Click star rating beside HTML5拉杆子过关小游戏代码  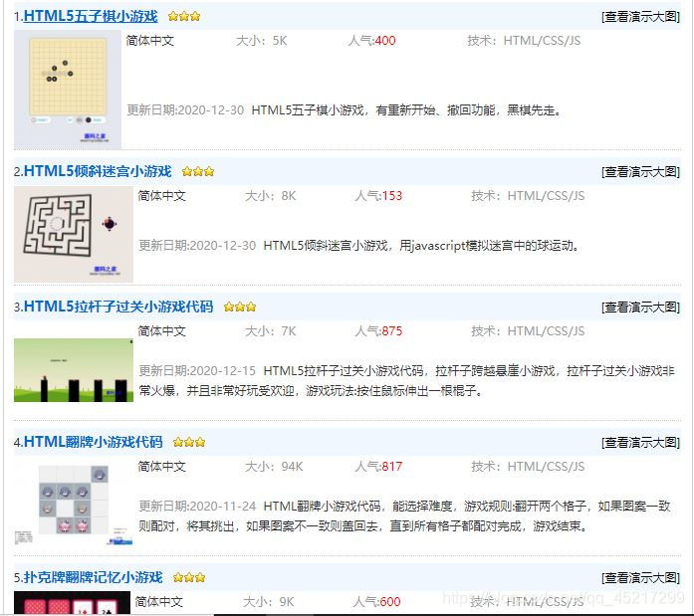coord(240,307)
